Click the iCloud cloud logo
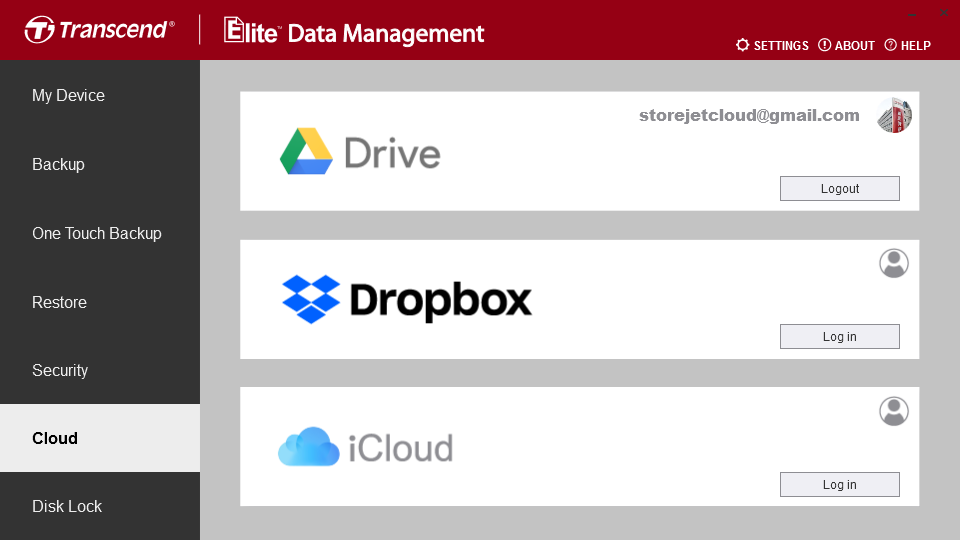The image size is (960, 540). click(x=310, y=447)
